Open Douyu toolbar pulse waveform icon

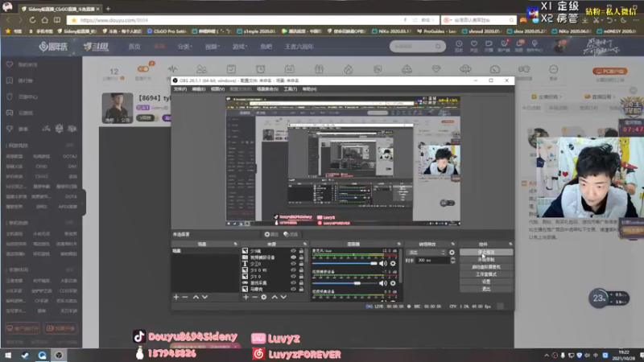click(172, 69)
